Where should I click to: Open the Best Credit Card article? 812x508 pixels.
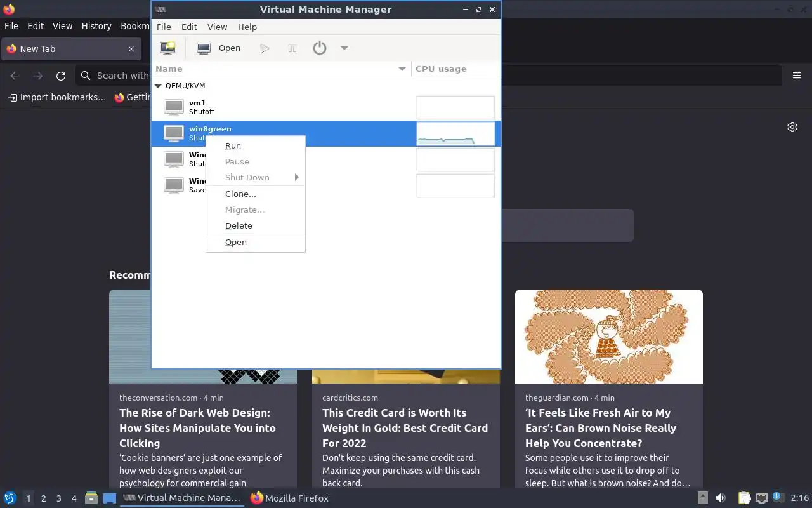(x=405, y=428)
